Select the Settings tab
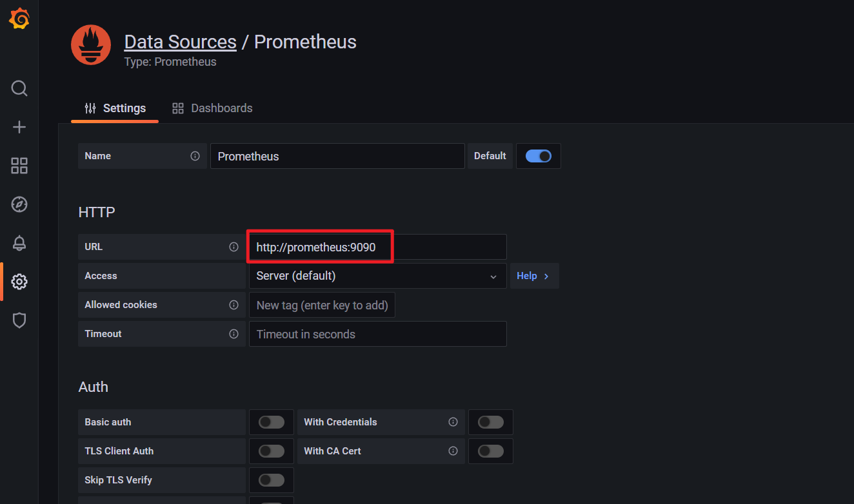Viewport: 854px width, 504px height. click(x=115, y=108)
